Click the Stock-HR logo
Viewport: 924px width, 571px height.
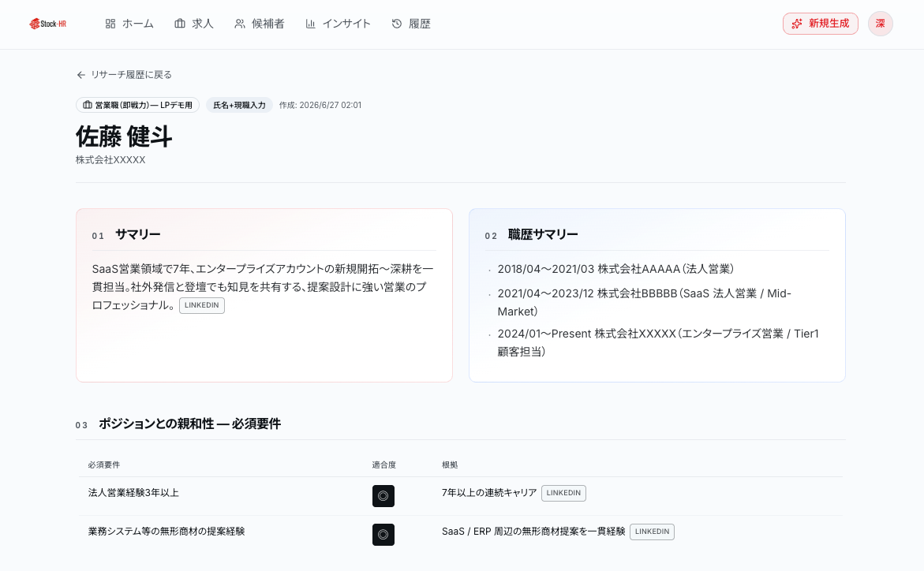tap(47, 24)
